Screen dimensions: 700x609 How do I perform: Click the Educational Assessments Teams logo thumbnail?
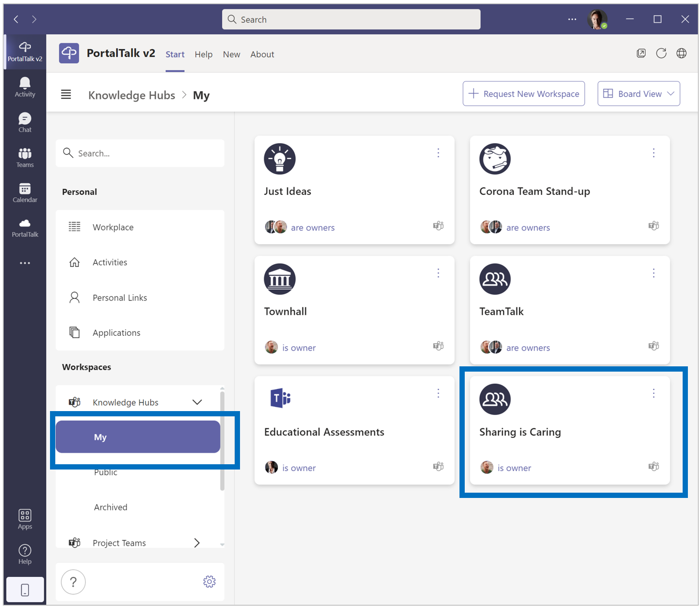[280, 398]
